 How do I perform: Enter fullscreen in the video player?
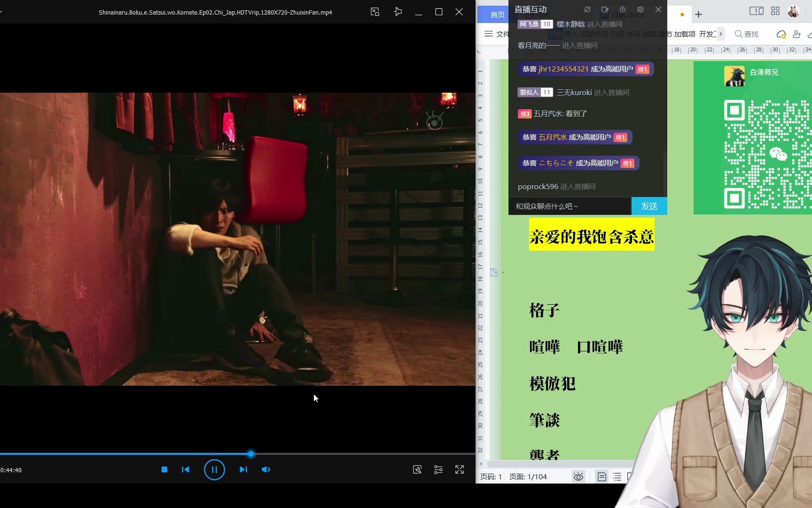point(460,469)
